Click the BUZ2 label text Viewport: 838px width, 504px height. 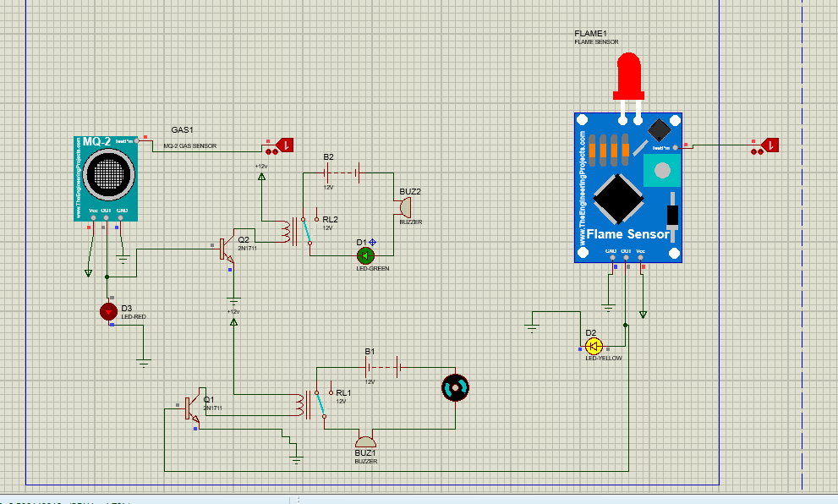pyautogui.click(x=410, y=191)
